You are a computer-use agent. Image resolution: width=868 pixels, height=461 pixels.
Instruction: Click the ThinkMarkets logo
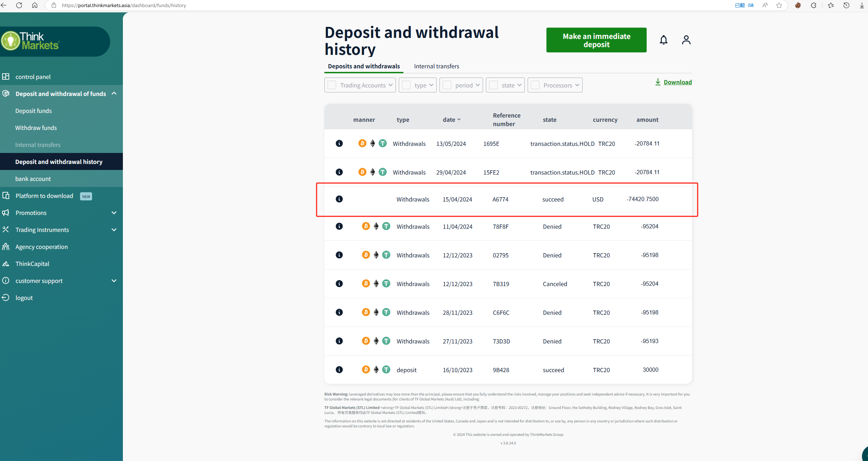(30, 41)
